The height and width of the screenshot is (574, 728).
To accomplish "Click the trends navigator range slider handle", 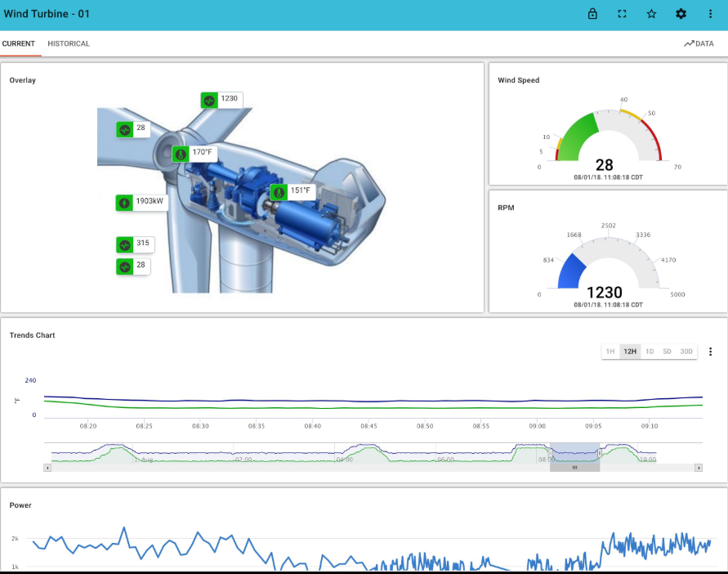I will [574, 468].
